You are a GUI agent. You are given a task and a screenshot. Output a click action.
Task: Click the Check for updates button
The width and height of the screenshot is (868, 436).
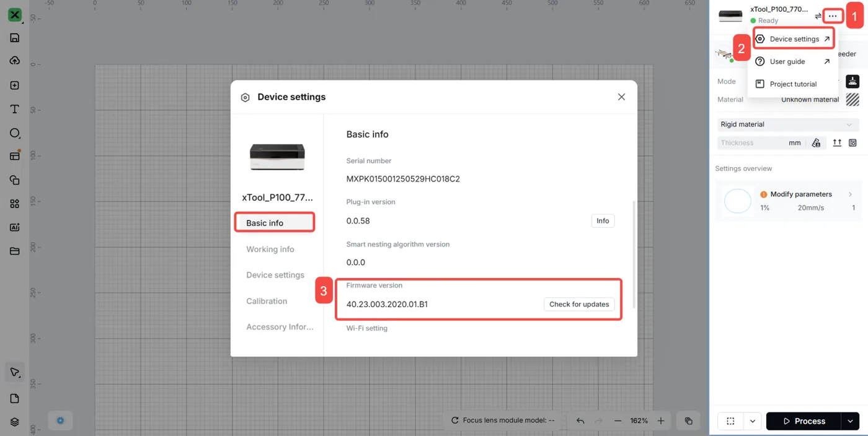tap(579, 304)
